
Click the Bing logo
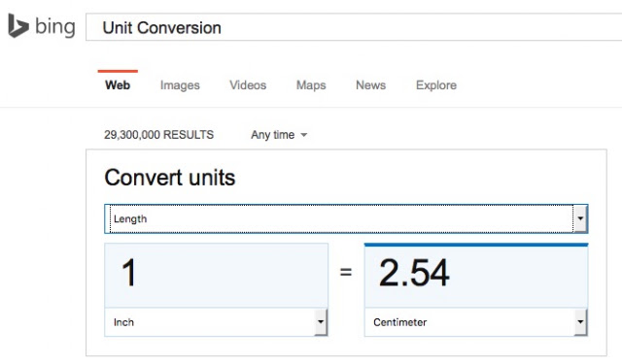coord(42,26)
